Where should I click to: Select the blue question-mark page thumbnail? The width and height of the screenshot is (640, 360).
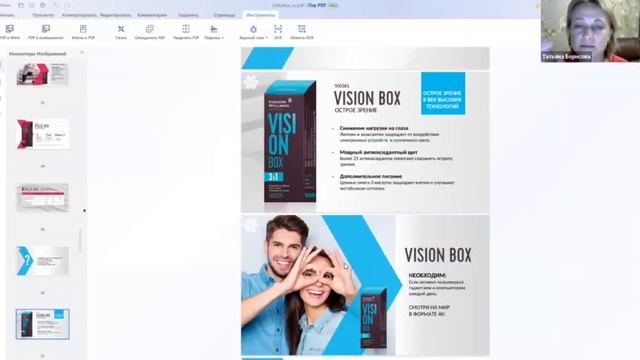[42, 261]
